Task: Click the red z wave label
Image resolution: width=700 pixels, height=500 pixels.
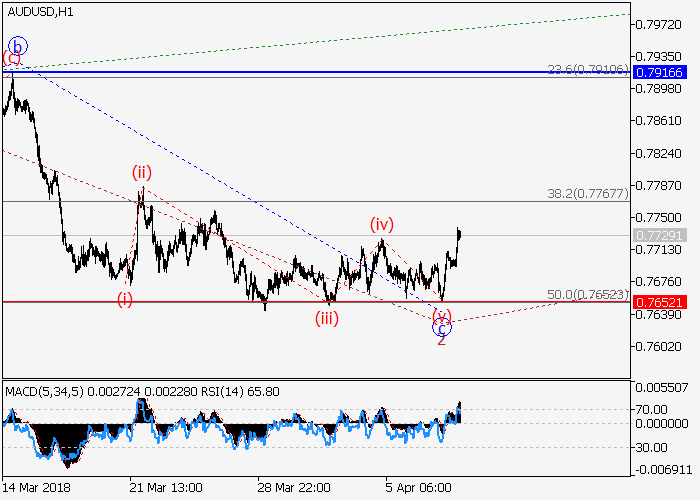Action: [441, 341]
